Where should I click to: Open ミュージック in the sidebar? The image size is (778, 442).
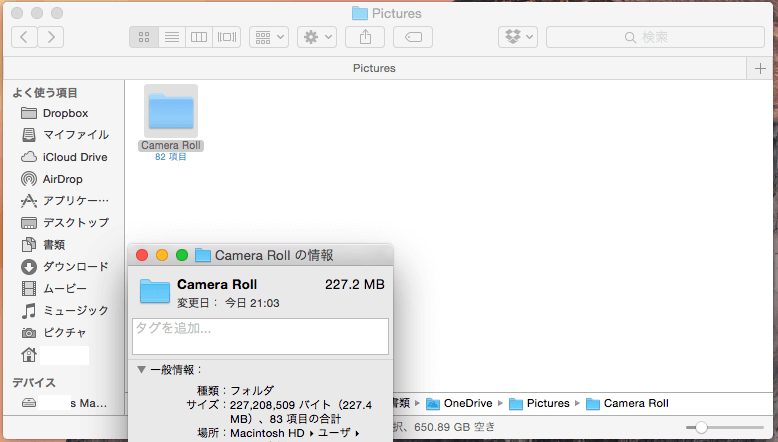pos(65,311)
